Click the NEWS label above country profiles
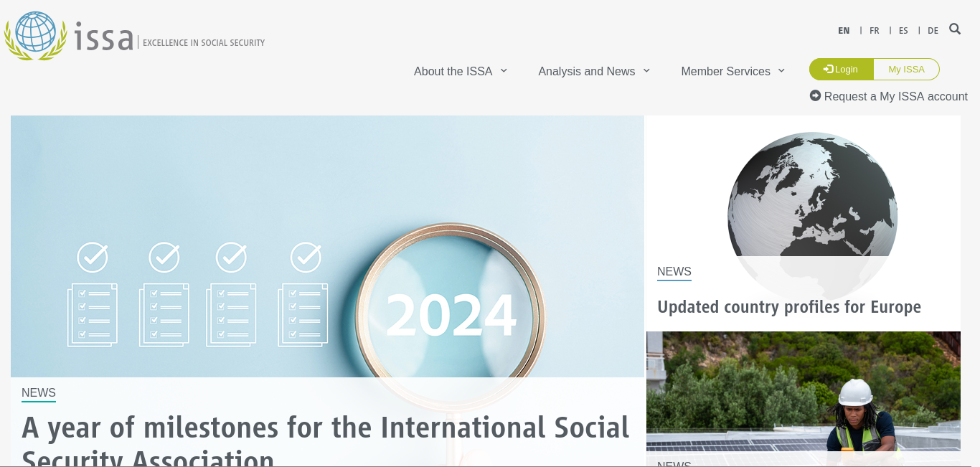 (674, 271)
